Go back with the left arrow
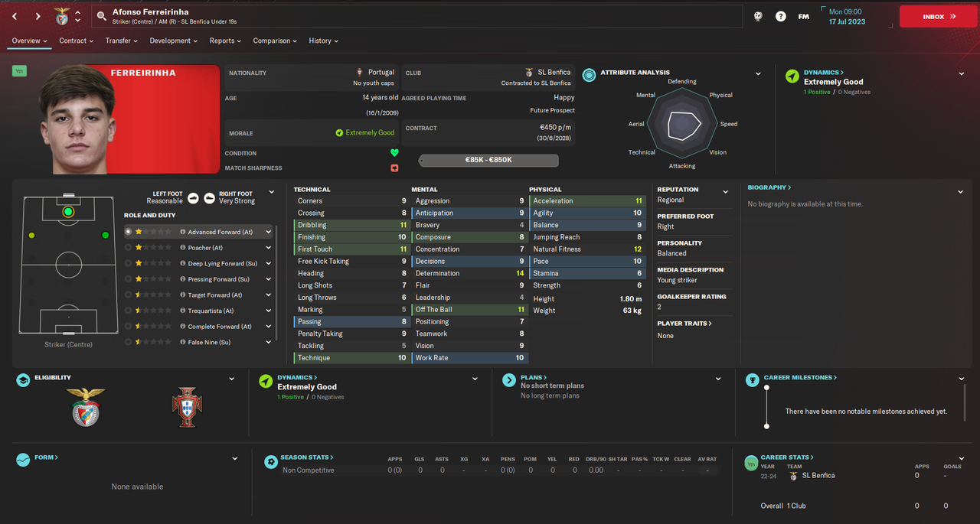The width and height of the screenshot is (980, 524). (x=15, y=16)
